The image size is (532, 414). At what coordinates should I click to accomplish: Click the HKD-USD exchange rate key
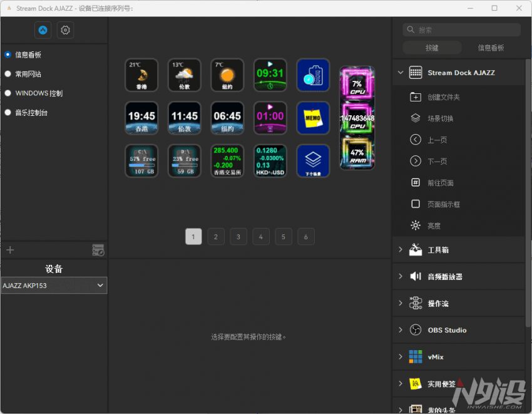click(x=270, y=161)
